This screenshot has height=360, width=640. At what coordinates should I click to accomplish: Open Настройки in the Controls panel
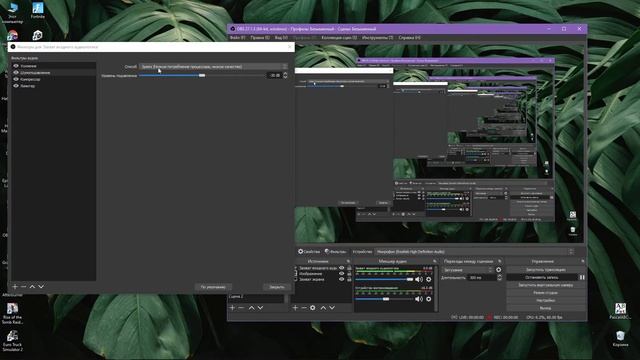[545, 300]
